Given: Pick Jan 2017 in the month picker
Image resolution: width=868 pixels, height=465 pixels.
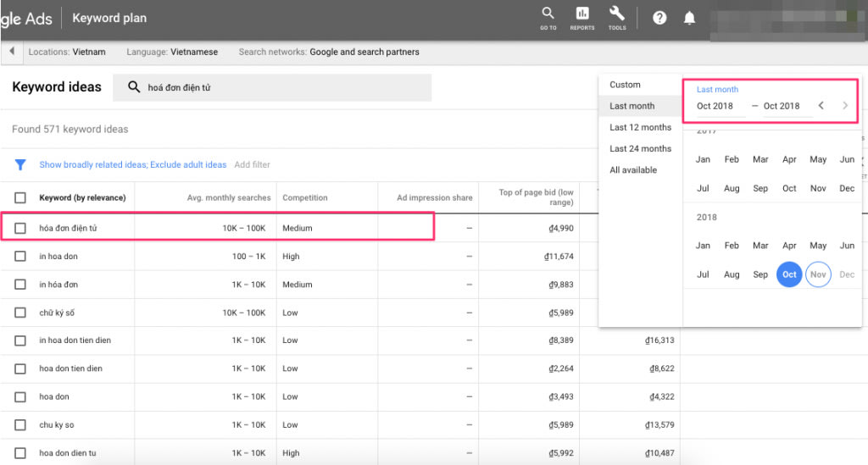Looking at the screenshot, I should (703, 160).
